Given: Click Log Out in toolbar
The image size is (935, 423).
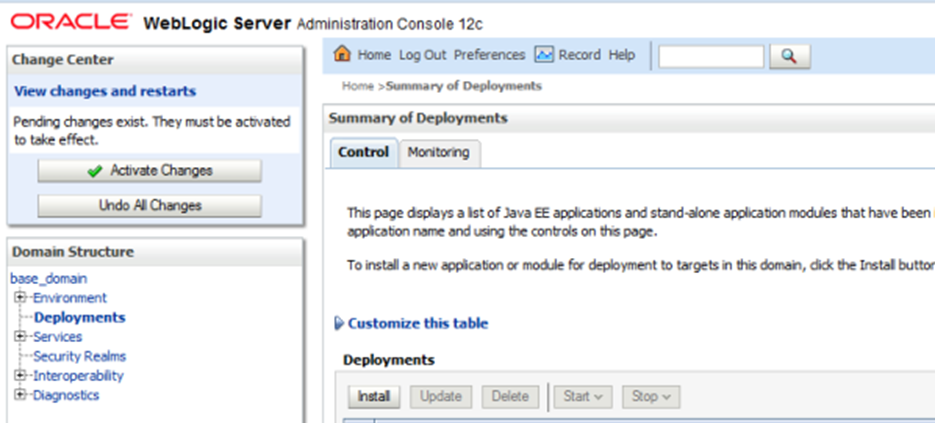Looking at the screenshot, I should click(x=422, y=55).
